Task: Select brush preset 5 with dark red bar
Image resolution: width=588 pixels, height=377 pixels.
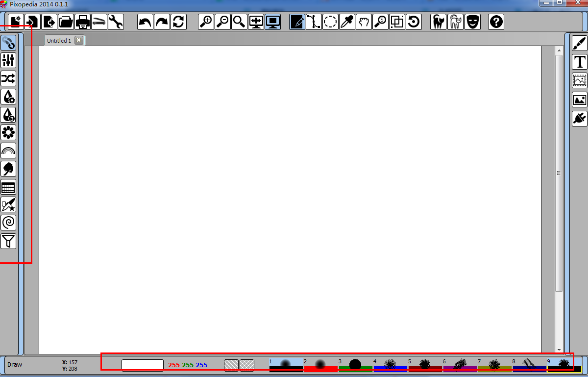Action: click(425, 365)
